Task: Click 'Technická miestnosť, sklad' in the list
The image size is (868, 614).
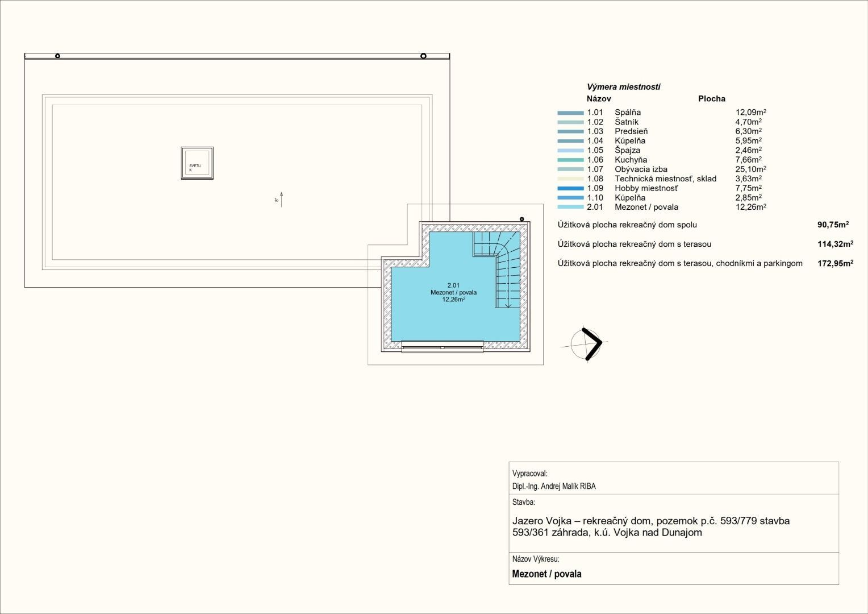Action: tap(666, 179)
